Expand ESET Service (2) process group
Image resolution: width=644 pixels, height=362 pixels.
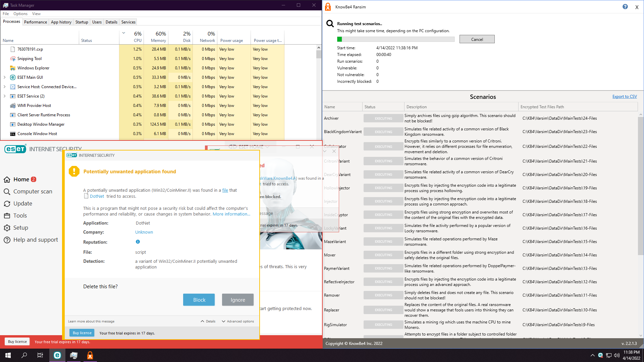click(x=5, y=96)
